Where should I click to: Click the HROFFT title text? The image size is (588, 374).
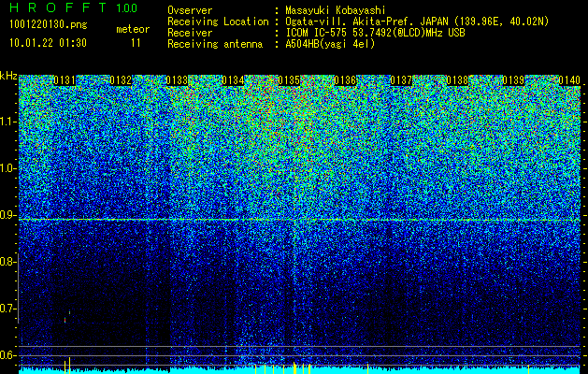tap(58, 7)
